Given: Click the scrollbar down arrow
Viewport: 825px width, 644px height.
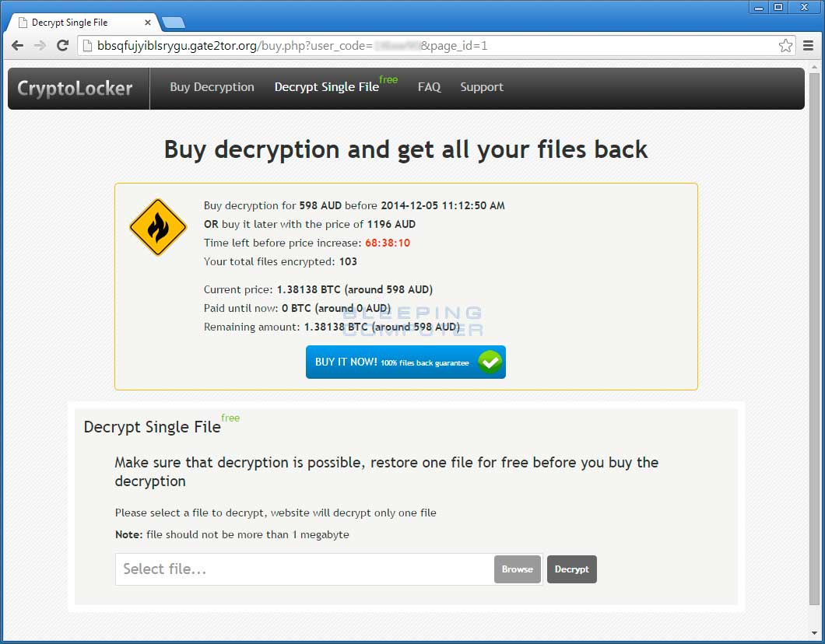Looking at the screenshot, I should click(814, 632).
